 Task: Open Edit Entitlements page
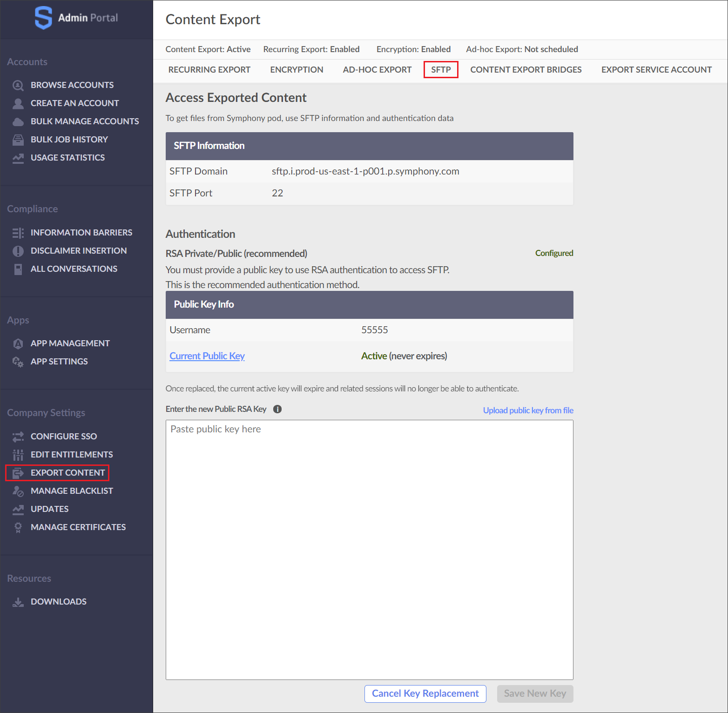[72, 455]
